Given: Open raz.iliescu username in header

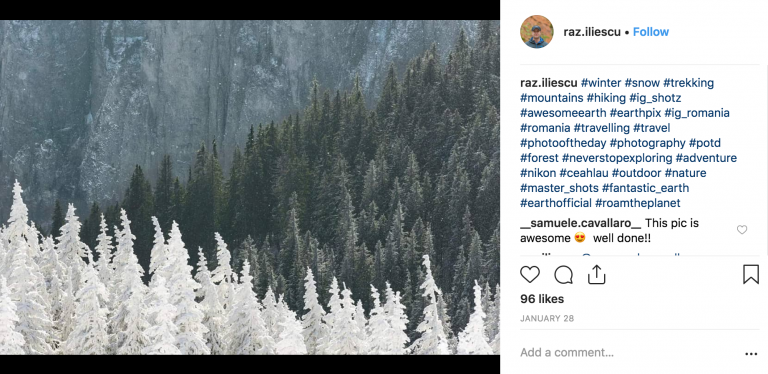Looking at the screenshot, I should pyautogui.click(x=592, y=32).
